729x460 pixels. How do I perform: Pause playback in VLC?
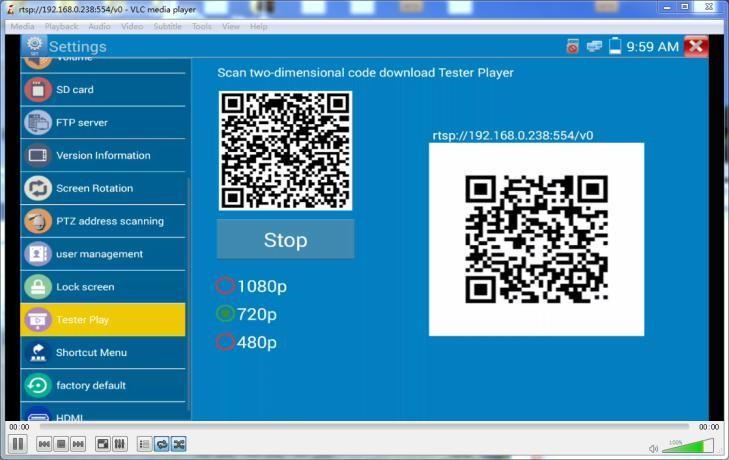click(18, 444)
